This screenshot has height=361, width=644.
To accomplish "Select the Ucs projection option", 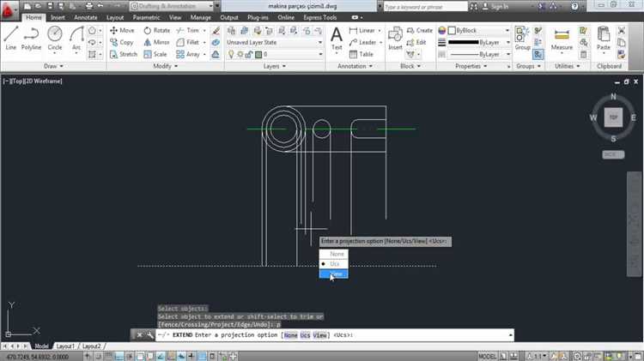I will coord(335,264).
